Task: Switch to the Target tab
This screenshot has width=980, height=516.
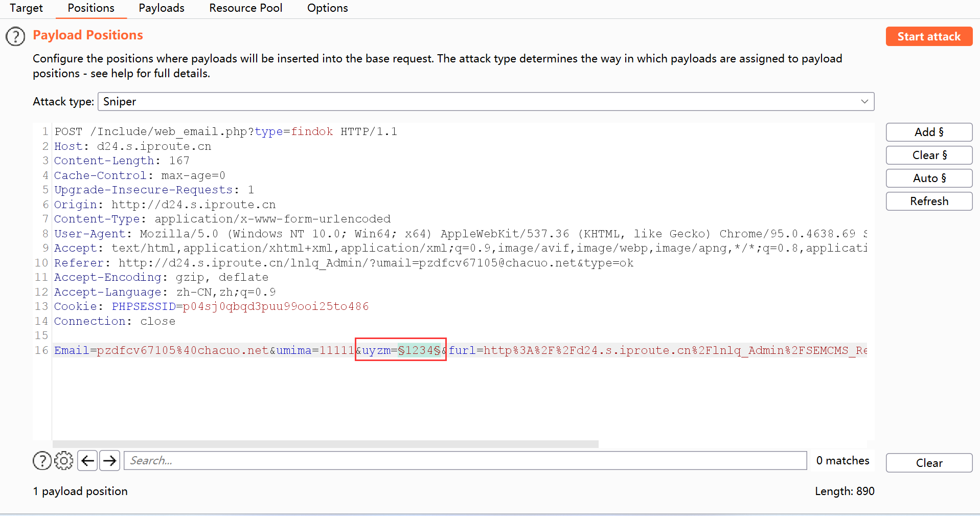Action: pyautogui.click(x=26, y=8)
